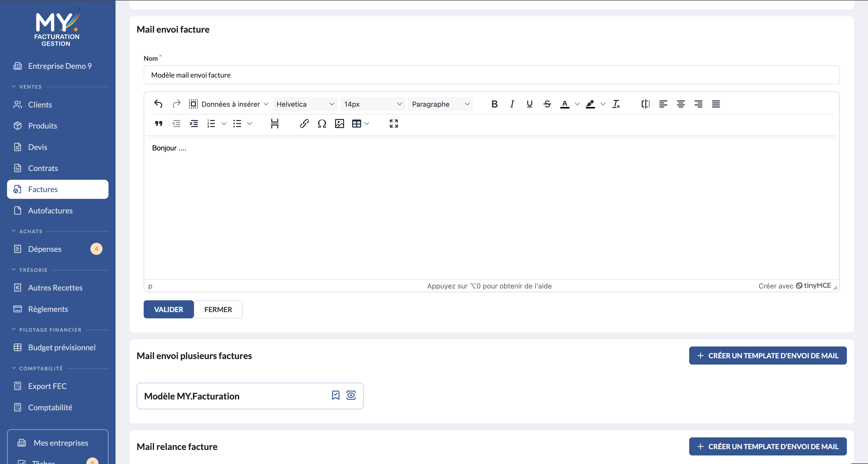Open Budget prévisionnel in sidebar
The image size is (868, 464).
[58, 347]
